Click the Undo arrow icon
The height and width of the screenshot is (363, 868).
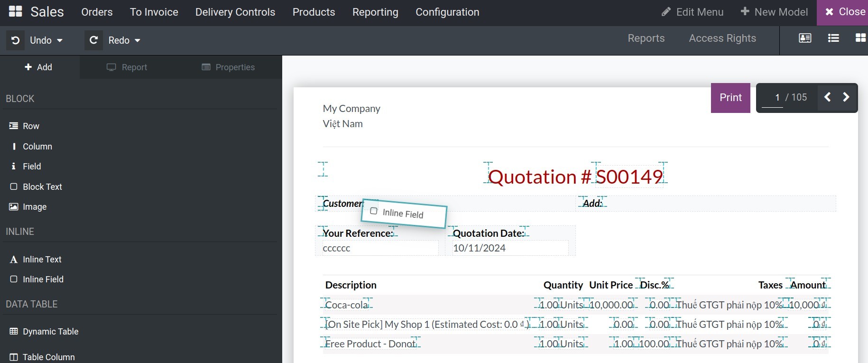click(16, 40)
